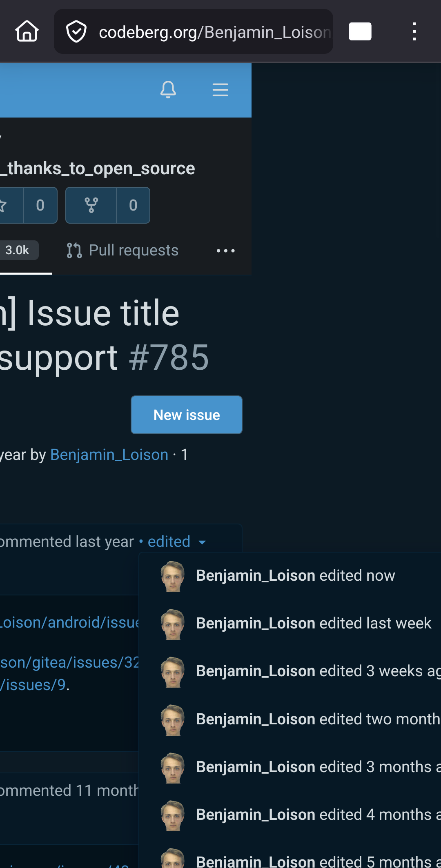The width and height of the screenshot is (441, 868).
Task: Click the fork count number
Action: (x=133, y=205)
